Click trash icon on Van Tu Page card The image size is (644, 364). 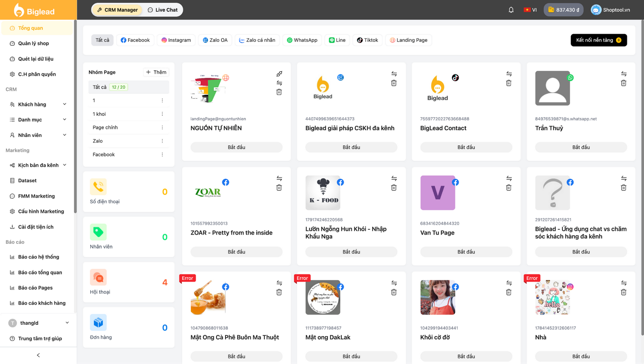[509, 187]
